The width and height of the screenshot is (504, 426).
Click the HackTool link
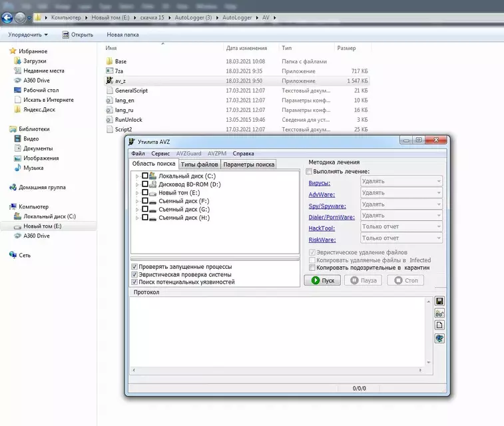pos(322,228)
